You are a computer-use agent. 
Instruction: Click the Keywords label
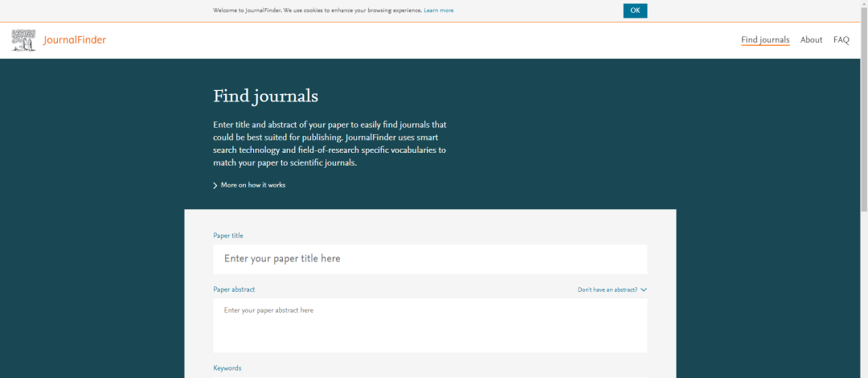pyautogui.click(x=227, y=368)
